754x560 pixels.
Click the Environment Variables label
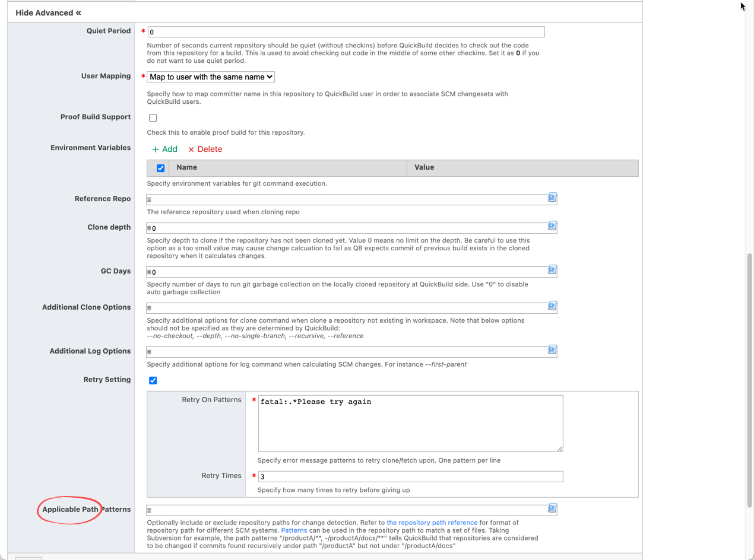(x=90, y=148)
